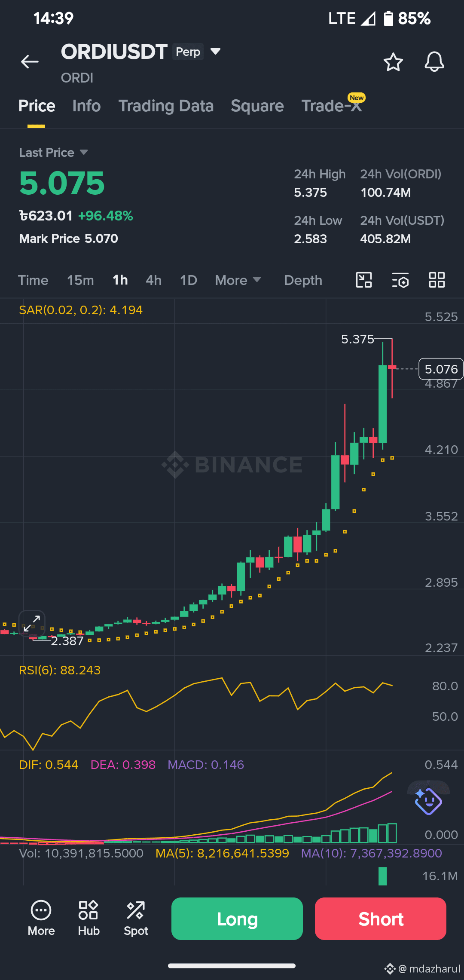Tap the current price tag 5.076
This screenshot has height=980, width=464.
441,369
